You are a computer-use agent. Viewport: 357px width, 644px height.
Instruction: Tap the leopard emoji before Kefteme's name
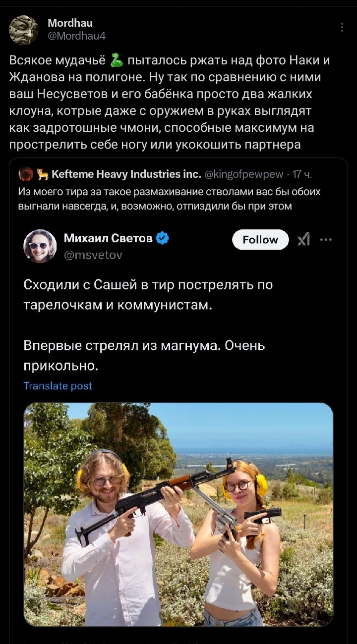[x=42, y=174]
